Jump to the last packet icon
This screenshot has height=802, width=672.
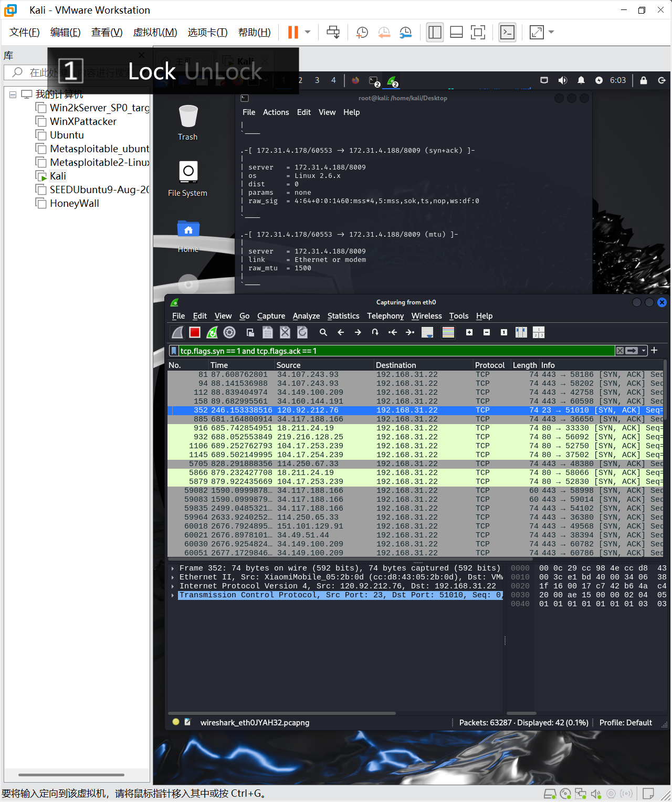(410, 332)
